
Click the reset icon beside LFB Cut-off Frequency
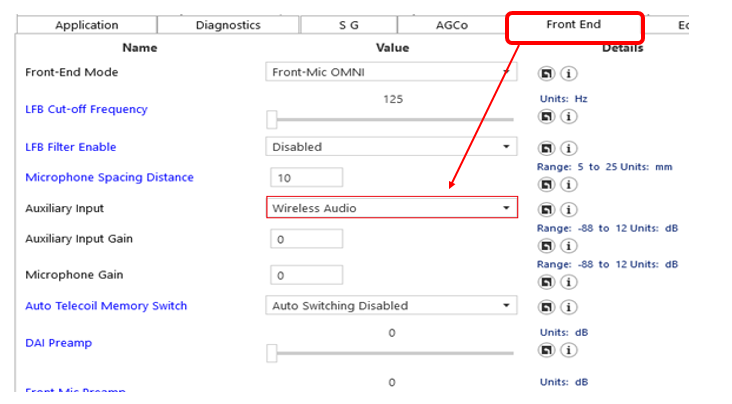[547, 116]
